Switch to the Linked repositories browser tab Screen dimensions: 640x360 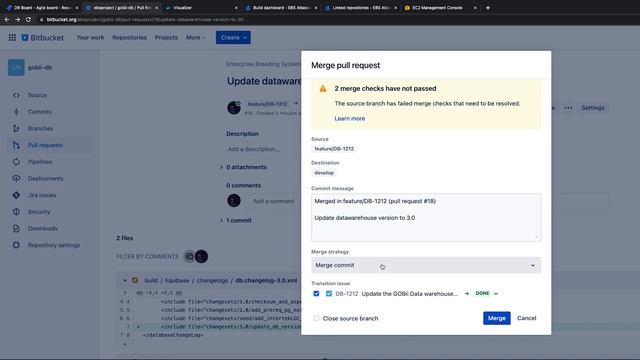(361, 8)
